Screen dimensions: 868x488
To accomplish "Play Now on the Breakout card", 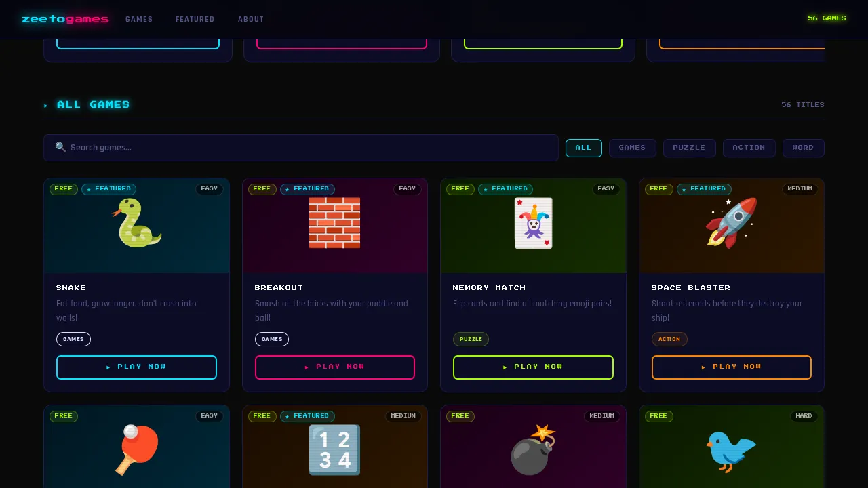I will [335, 367].
